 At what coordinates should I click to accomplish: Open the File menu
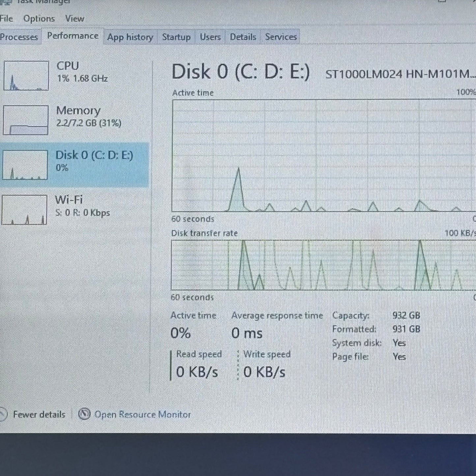click(x=6, y=19)
